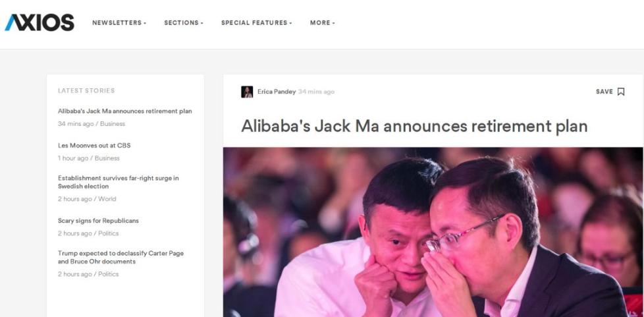
Task: Click the main article headline
Action: [x=414, y=127]
